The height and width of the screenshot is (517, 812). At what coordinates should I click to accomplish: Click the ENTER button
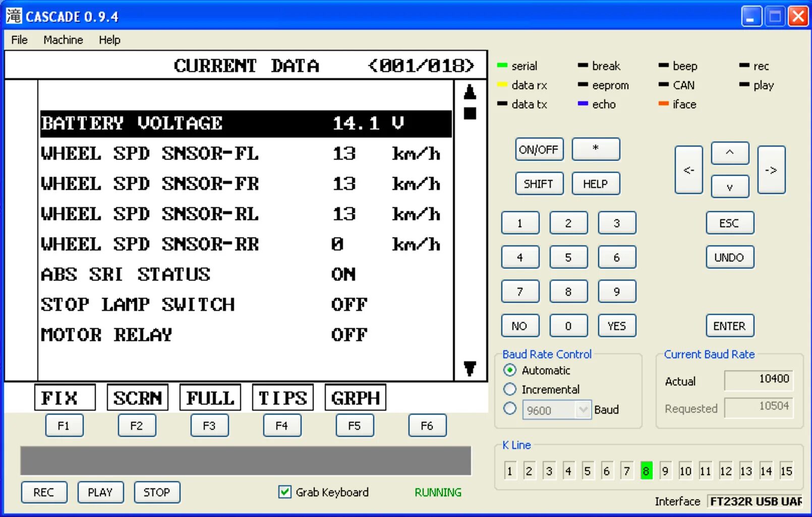[730, 326]
